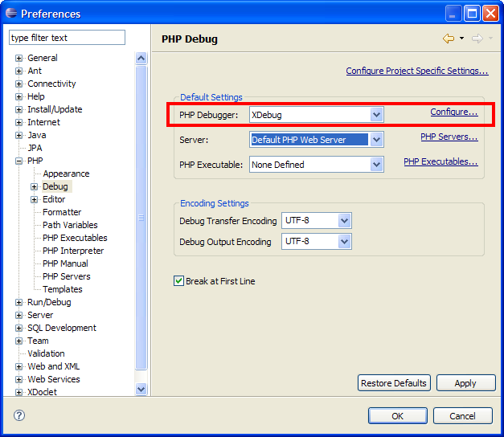
Task: Select the Team tree item label
Action: tap(38, 341)
